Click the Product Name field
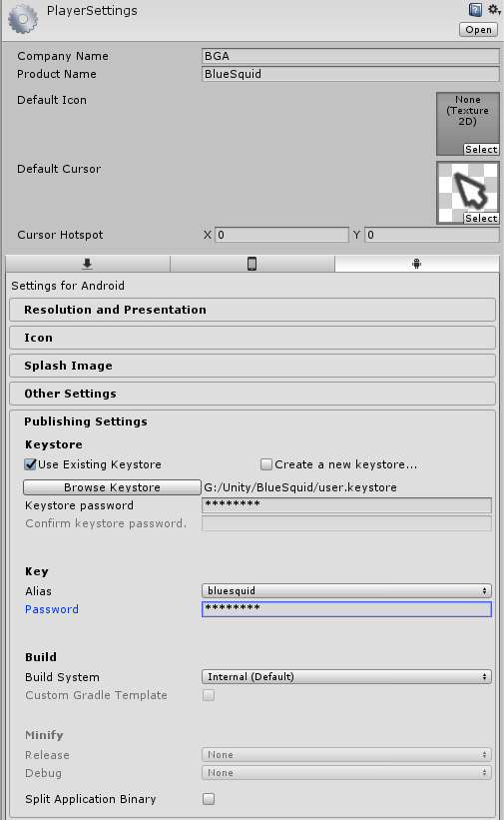Screen dimensions: 504x820 pyautogui.click(x=350, y=74)
